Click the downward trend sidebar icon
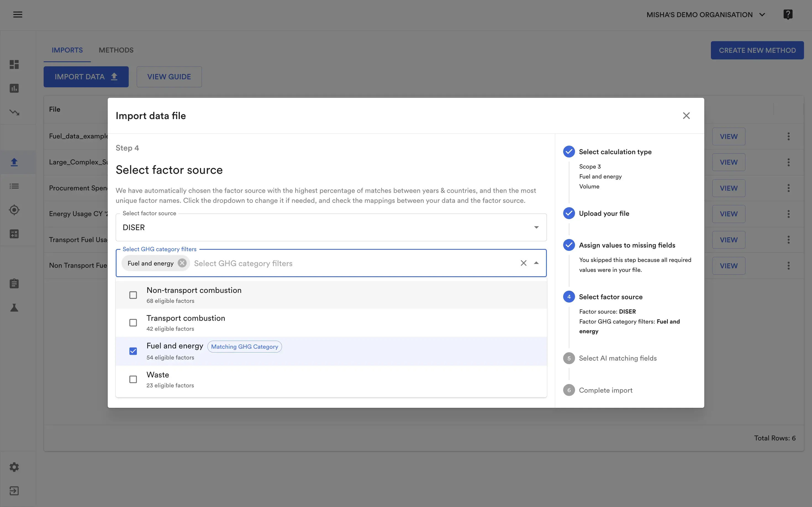The image size is (812, 507). tap(14, 112)
